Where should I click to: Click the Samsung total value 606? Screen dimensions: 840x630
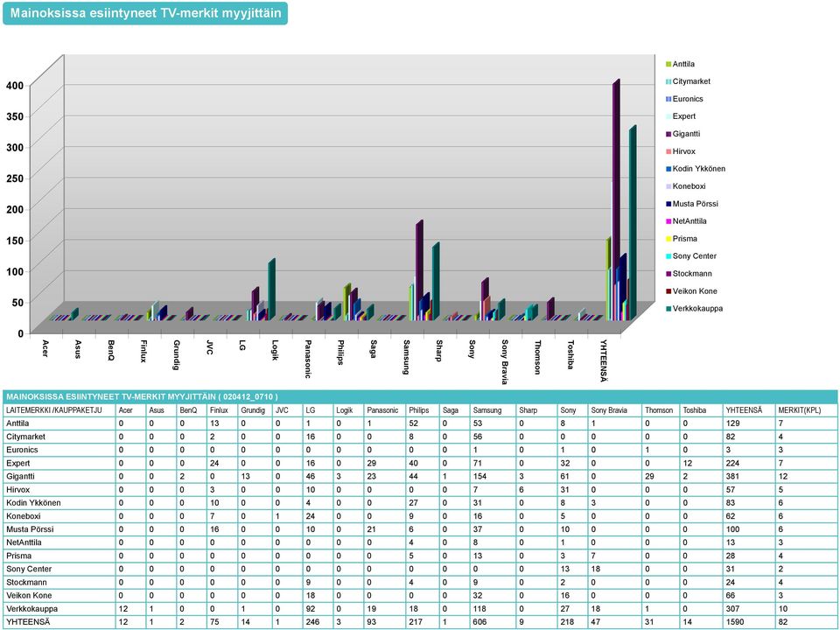[479, 622]
